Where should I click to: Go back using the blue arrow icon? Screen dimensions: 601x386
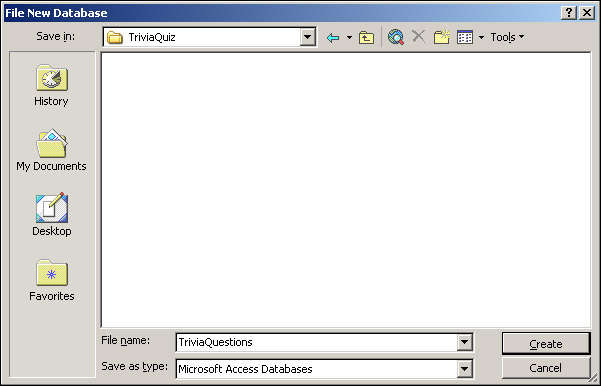coord(333,38)
